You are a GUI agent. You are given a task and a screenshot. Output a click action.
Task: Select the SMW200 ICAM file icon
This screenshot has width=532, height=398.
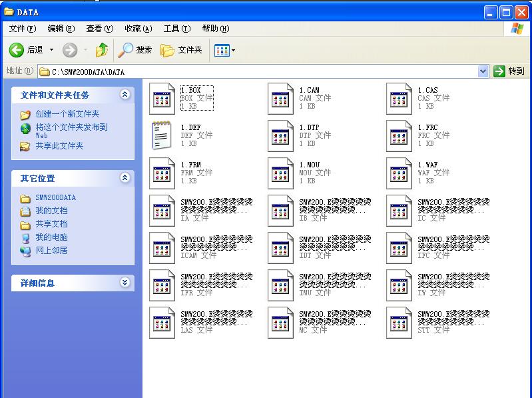162,248
